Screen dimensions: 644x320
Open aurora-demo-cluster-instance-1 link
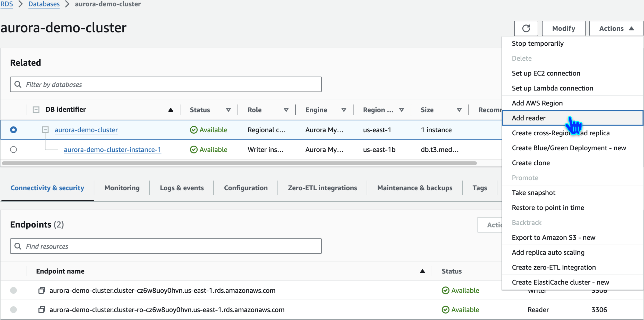coord(112,150)
